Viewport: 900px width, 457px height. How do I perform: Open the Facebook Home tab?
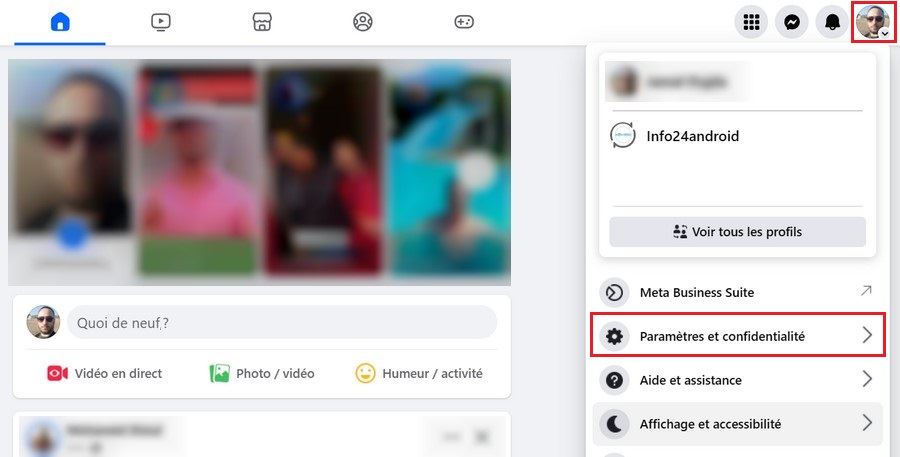60,22
